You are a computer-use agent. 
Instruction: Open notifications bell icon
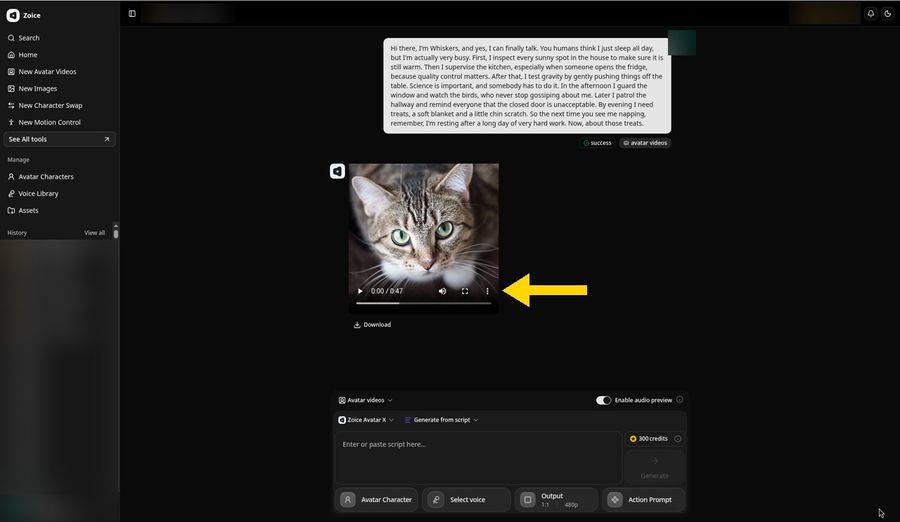point(871,14)
